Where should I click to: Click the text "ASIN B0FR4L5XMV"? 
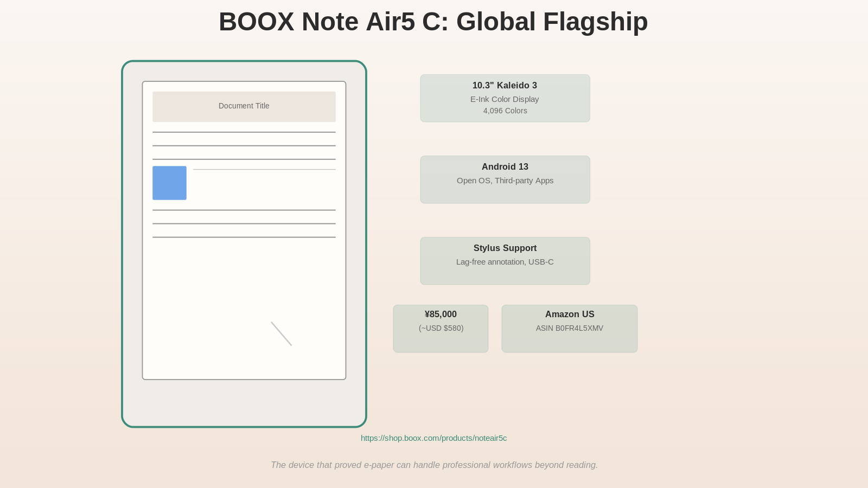570,328
